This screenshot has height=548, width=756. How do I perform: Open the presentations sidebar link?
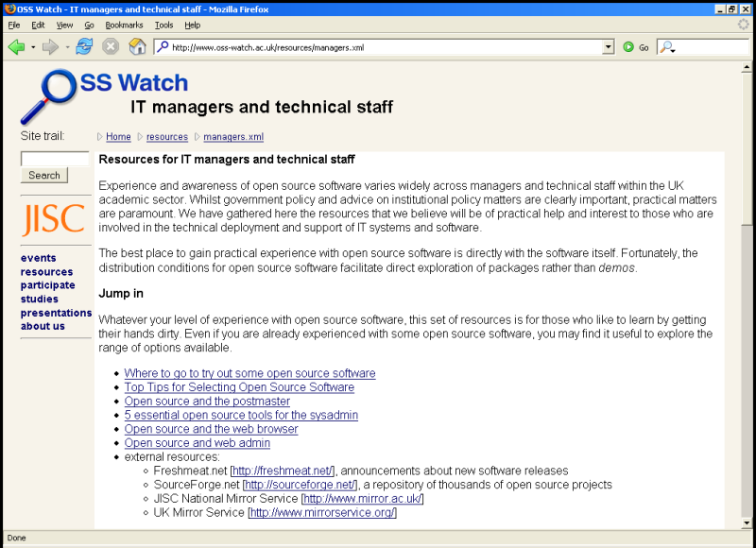56,313
